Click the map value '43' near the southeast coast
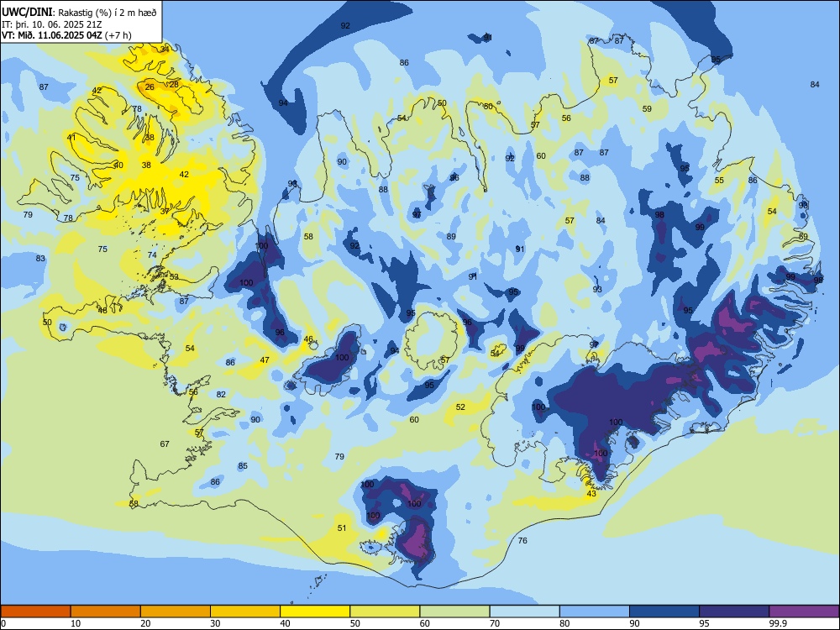Viewport: 840px width, 630px height. click(591, 493)
